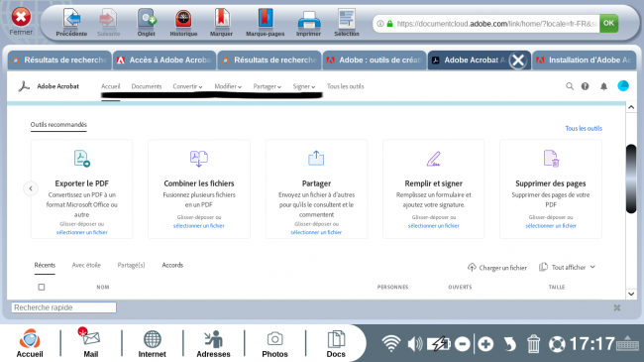Image resolution: width=644 pixels, height=362 pixels.
Task: Click the Partager card upload icon
Action: (x=316, y=158)
